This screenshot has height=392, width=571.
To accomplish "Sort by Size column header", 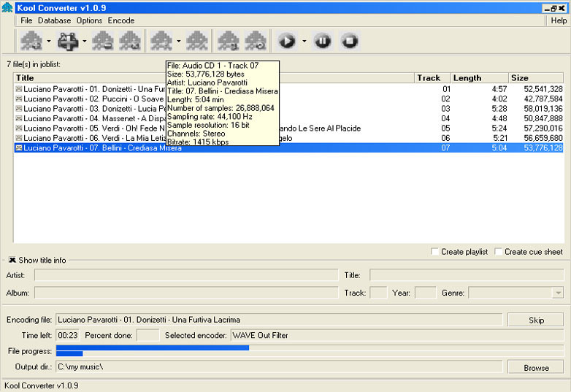I will point(536,78).
